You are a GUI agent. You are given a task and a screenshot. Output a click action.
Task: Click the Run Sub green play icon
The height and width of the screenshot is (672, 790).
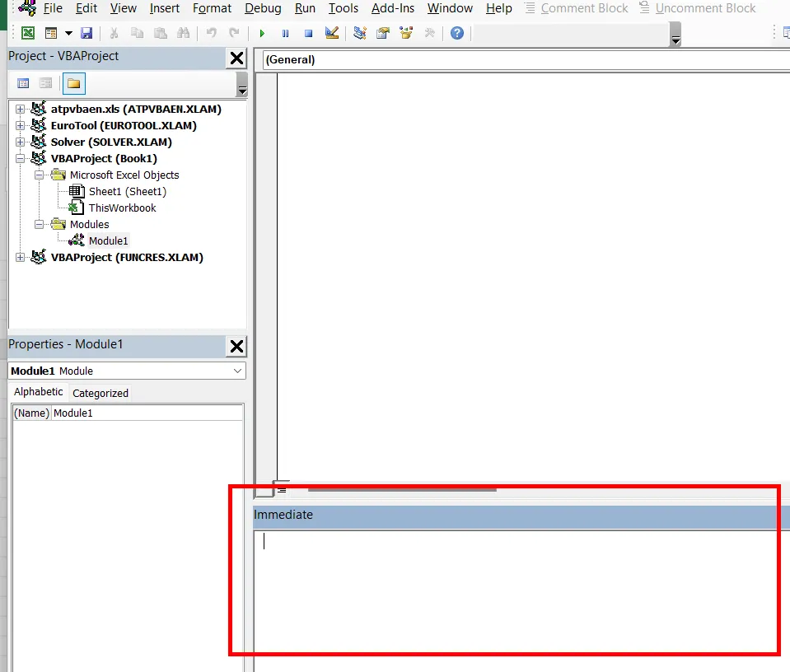[262, 34]
